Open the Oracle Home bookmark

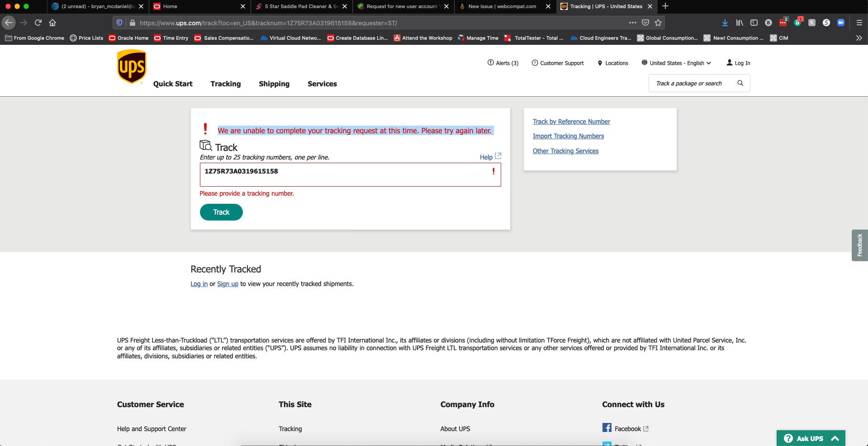click(x=128, y=38)
